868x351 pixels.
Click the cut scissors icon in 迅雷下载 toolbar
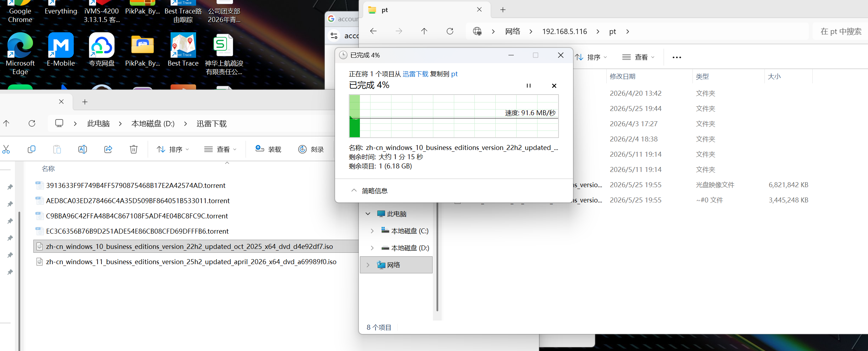[6, 149]
